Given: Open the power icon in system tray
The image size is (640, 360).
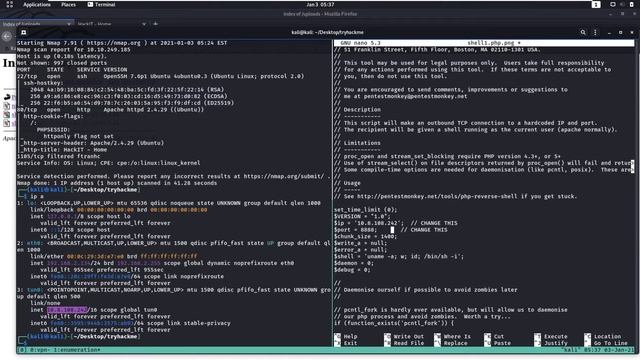Looking at the screenshot, I should coord(632,4).
